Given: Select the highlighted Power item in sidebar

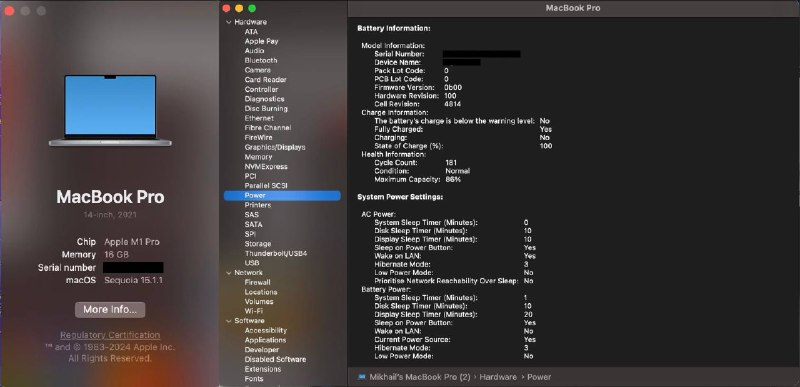Looking at the screenshot, I should click(282, 195).
